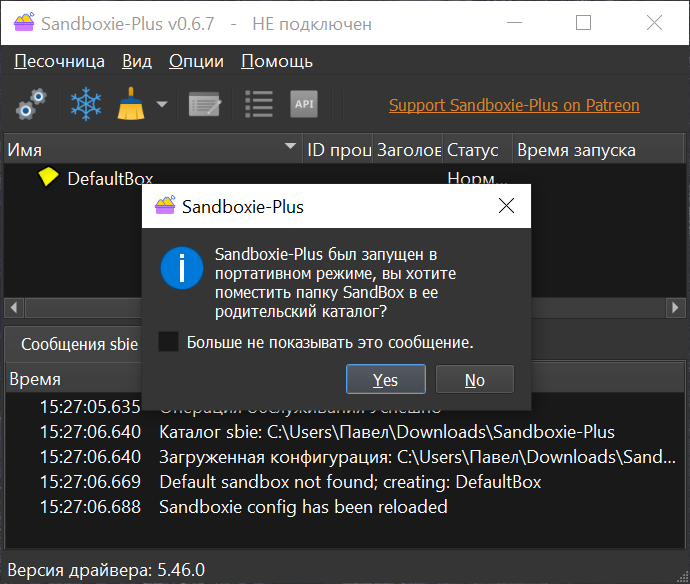The height and width of the screenshot is (584, 690).
Task: Click the Статус column header
Action: click(x=478, y=150)
